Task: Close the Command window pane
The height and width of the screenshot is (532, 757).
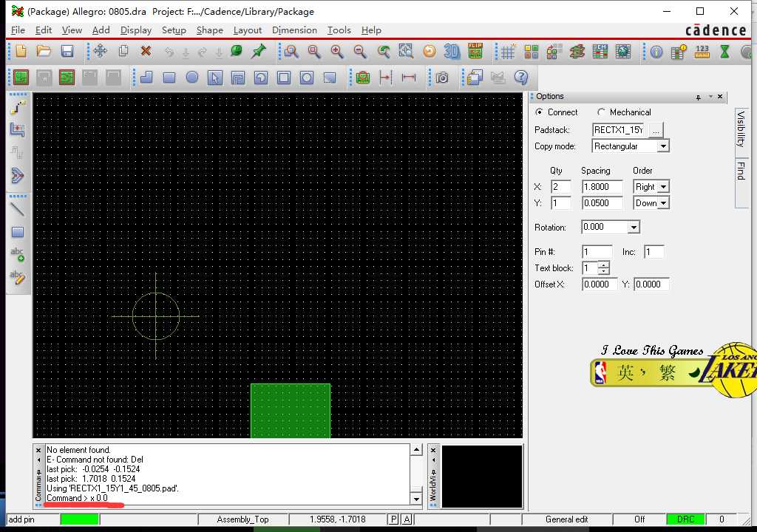Action: (x=38, y=450)
